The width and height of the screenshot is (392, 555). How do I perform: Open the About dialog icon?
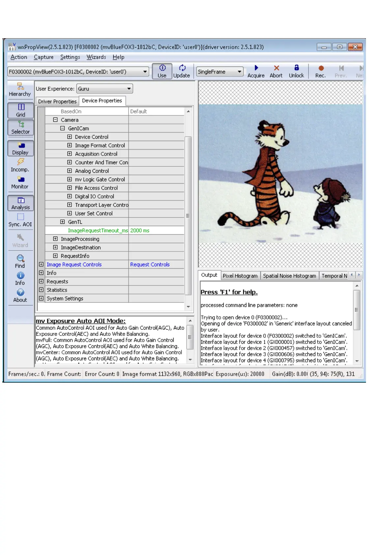point(20,296)
